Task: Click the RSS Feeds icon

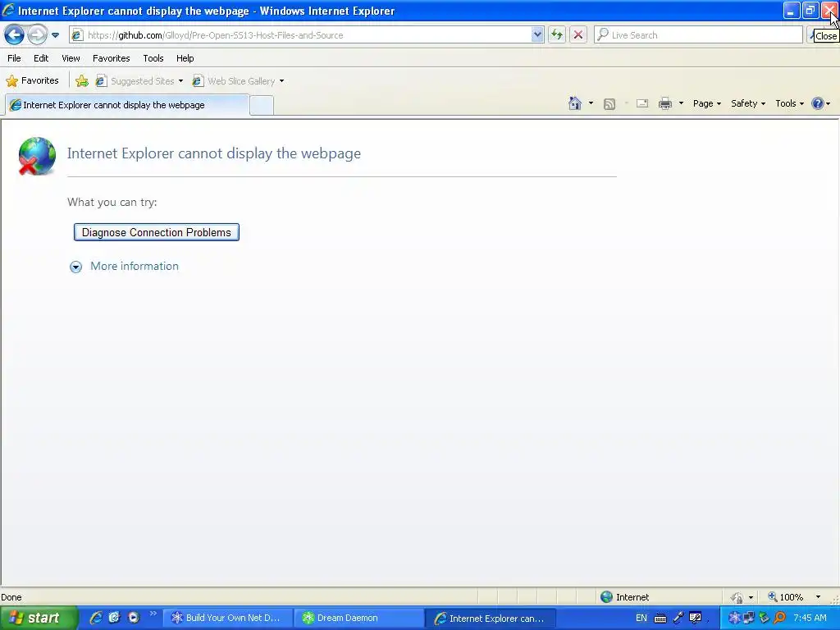Action: point(609,104)
